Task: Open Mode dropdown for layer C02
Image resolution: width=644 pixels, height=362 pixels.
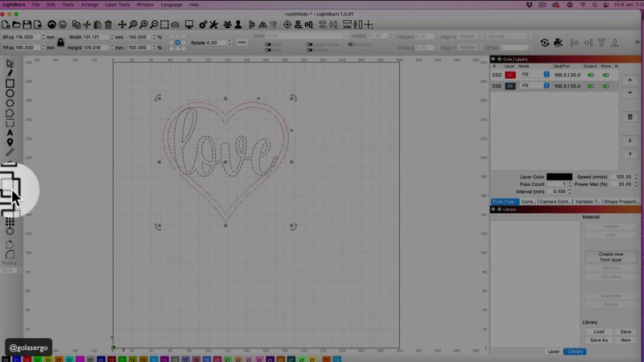Action: (x=535, y=75)
